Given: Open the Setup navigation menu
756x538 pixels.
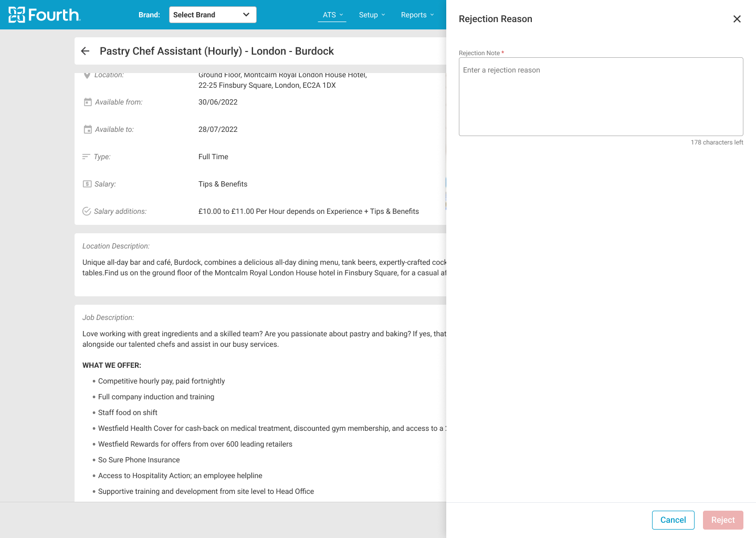Looking at the screenshot, I should tap(369, 15).
